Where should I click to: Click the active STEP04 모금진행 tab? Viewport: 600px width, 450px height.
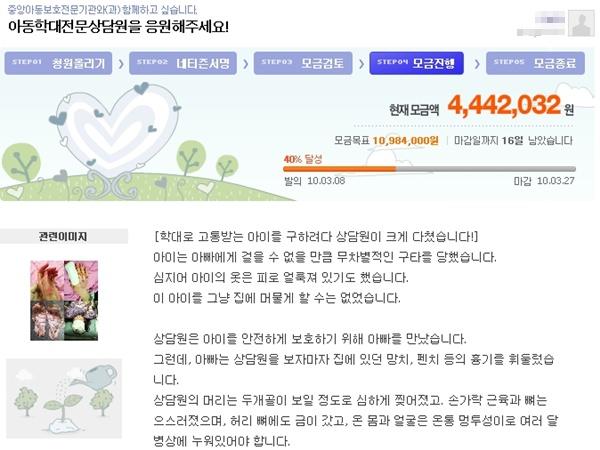click(x=416, y=63)
